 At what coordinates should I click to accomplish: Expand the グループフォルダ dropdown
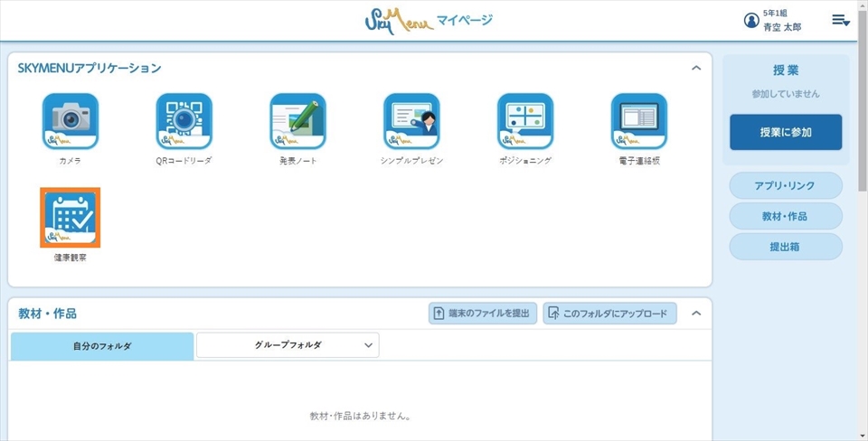click(x=288, y=345)
